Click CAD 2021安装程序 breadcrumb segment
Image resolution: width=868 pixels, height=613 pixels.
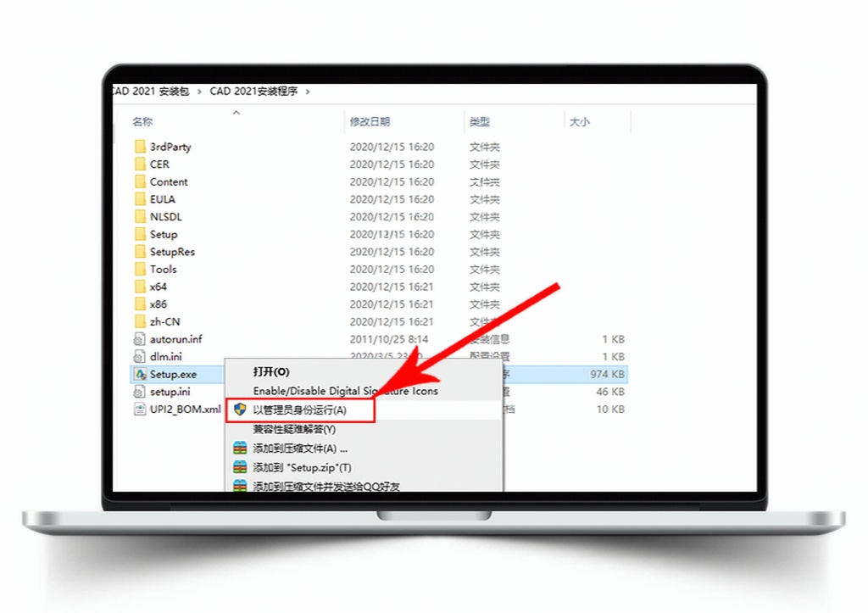pos(253,91)
